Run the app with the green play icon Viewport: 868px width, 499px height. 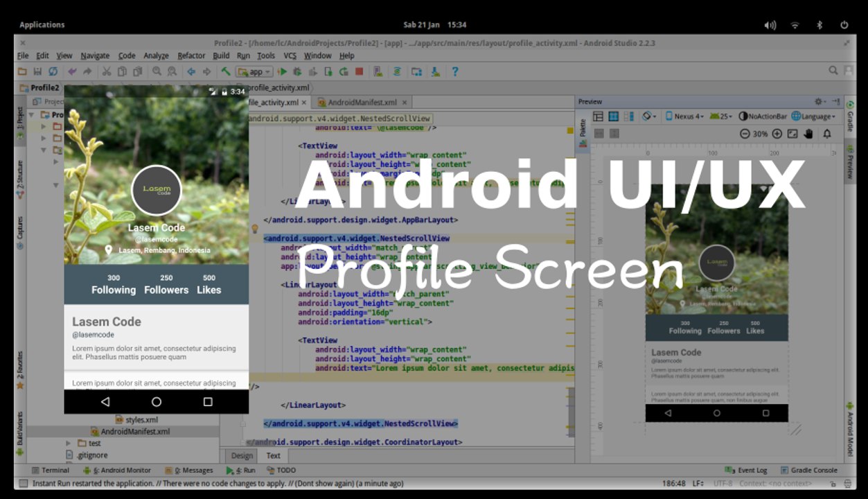coord(282,71)
